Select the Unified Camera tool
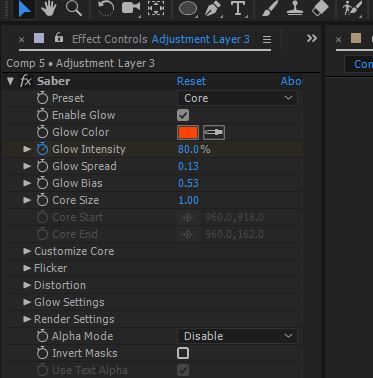 (131, 9)
